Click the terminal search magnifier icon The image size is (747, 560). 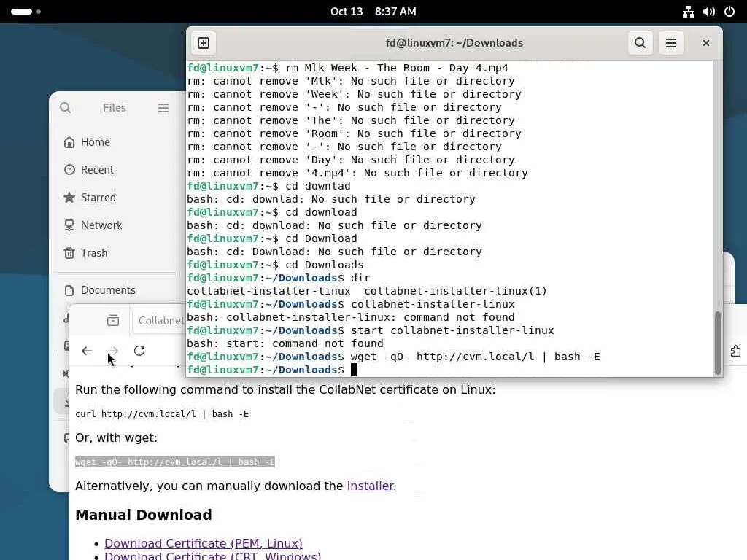pos(640,43)
